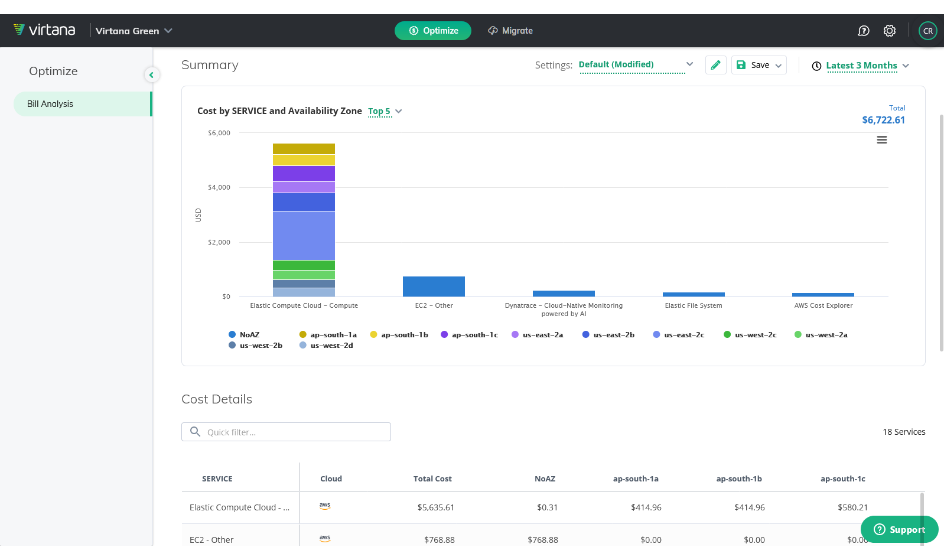This screenshot has height=560, width=944.
Task: Click the page vertical scrollbar
Action: point(941,233)
